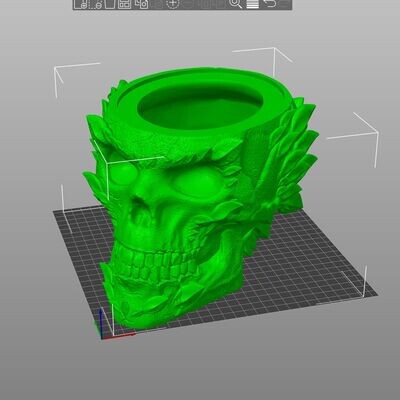This screenshot has width=400, height=400.
Task: Click the Undo arrow icon
Action: pyautogui.click(x=270, y=4)
